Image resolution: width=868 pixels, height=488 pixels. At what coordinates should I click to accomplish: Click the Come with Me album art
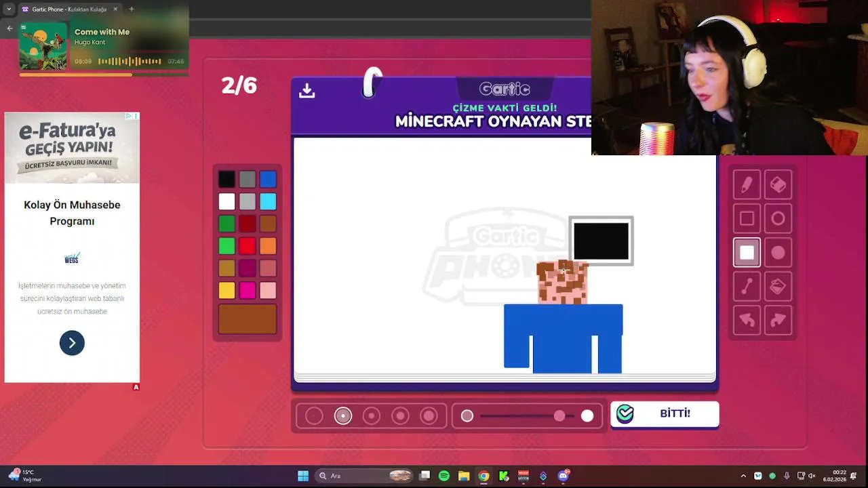[x=43, y=46]
